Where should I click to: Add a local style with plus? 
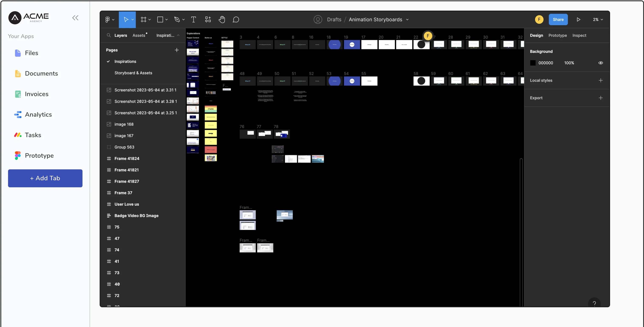tap(601, 80)
